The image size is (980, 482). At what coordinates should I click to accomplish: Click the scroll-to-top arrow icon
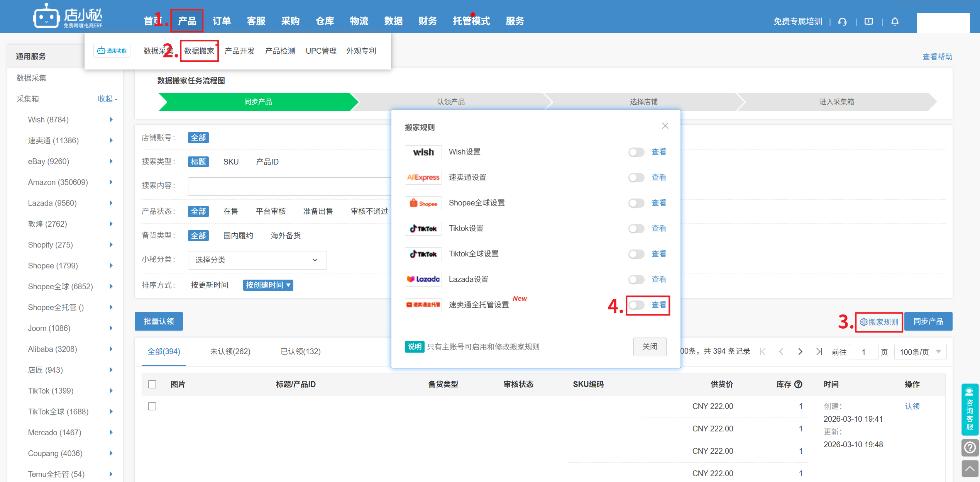[x=970, y=469]
